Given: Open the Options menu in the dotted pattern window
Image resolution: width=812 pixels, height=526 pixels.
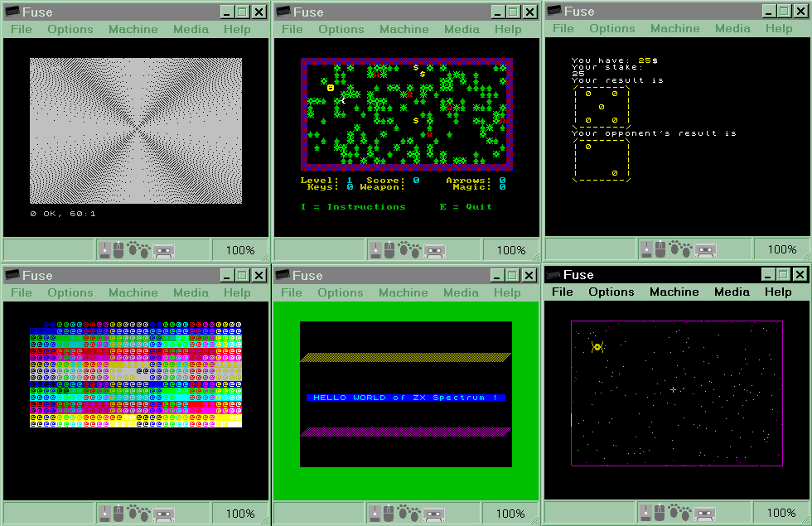Looking at the screenshot, I should 70,29.
